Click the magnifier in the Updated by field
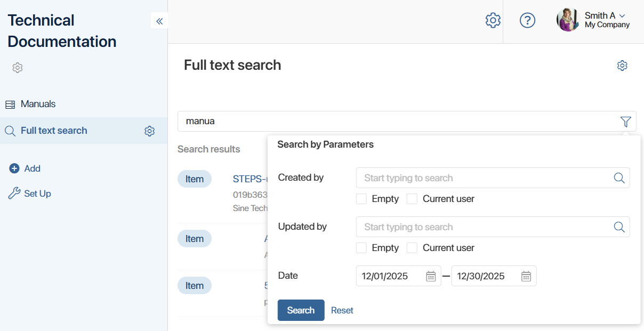 click(x=619, y=227)
